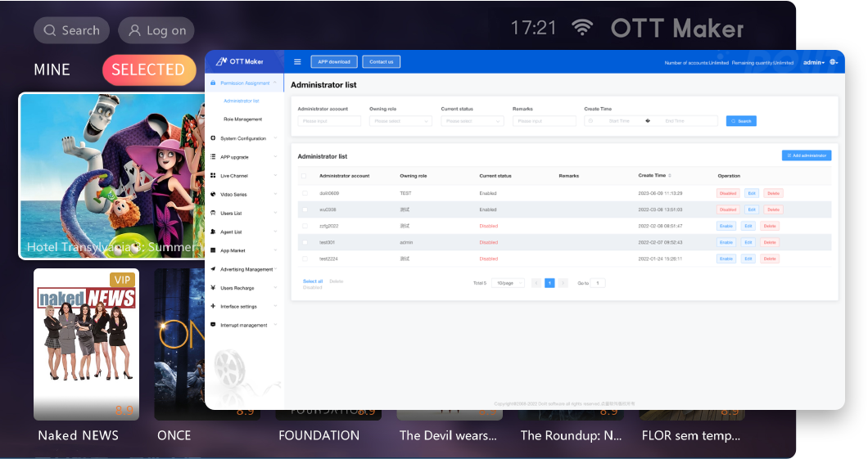The height and width of the screenshot is (459, 868).
Task: Click the Administrator account input field
Action: (x=329, y=120)
